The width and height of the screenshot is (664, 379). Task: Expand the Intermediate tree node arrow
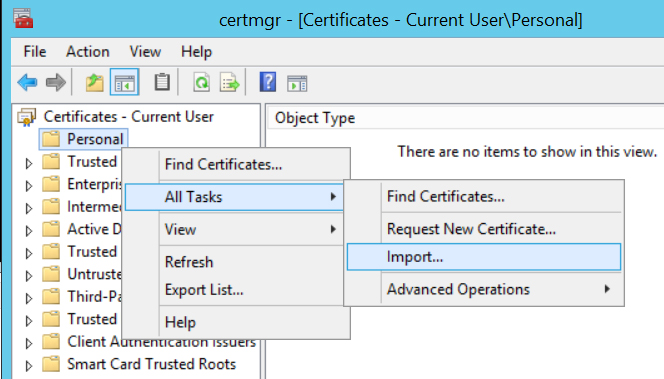(x=28, y=208)
